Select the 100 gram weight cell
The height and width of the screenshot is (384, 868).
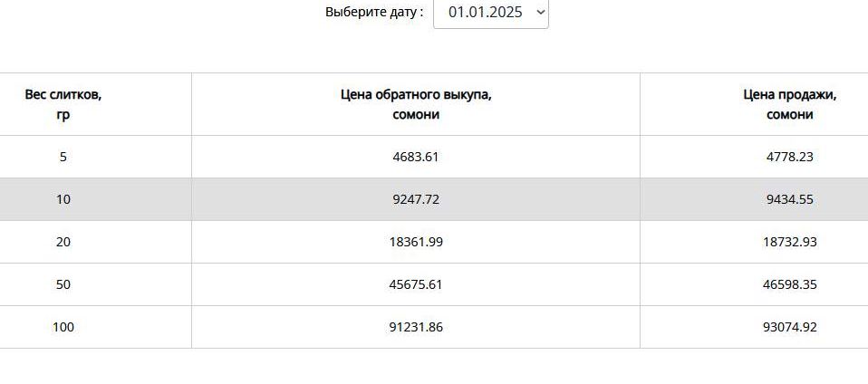(63, 327)
